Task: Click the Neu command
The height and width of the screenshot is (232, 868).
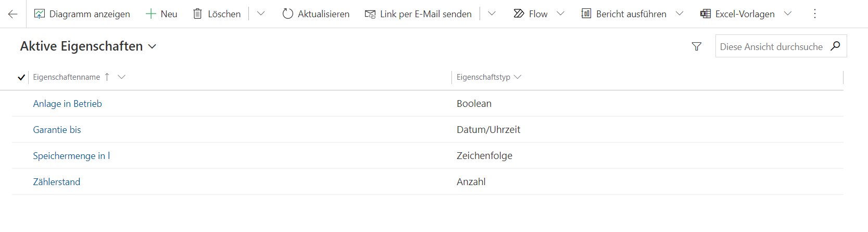Action: pos(162,14)
